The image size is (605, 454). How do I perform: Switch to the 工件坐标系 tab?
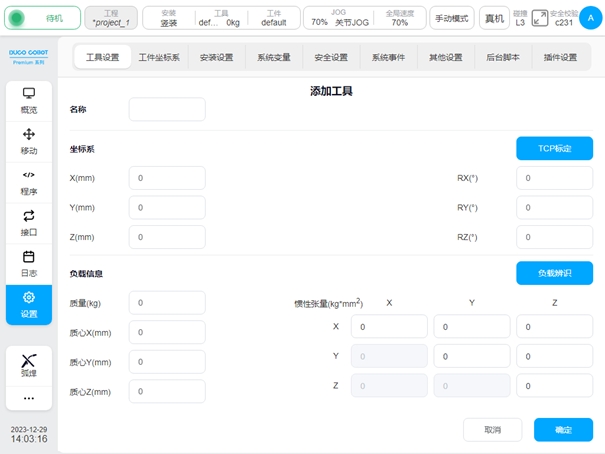(x=159, y=58)
